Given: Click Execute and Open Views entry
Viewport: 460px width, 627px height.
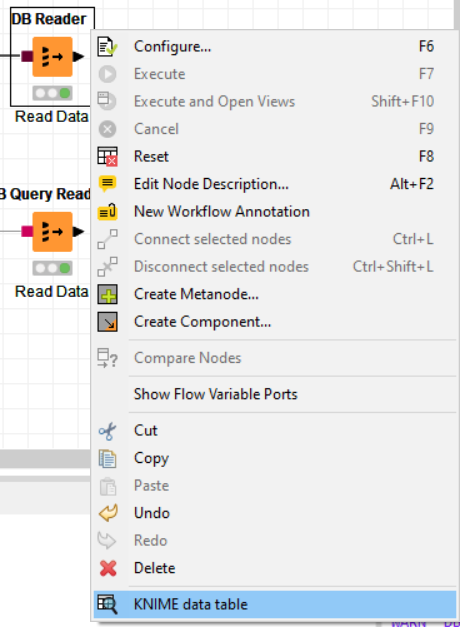Looking at the screenshot, I should coord(274,102).
